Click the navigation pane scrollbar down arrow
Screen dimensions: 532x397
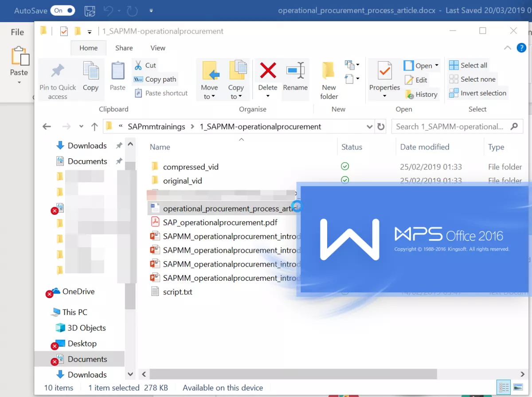(x=130, y=374)
